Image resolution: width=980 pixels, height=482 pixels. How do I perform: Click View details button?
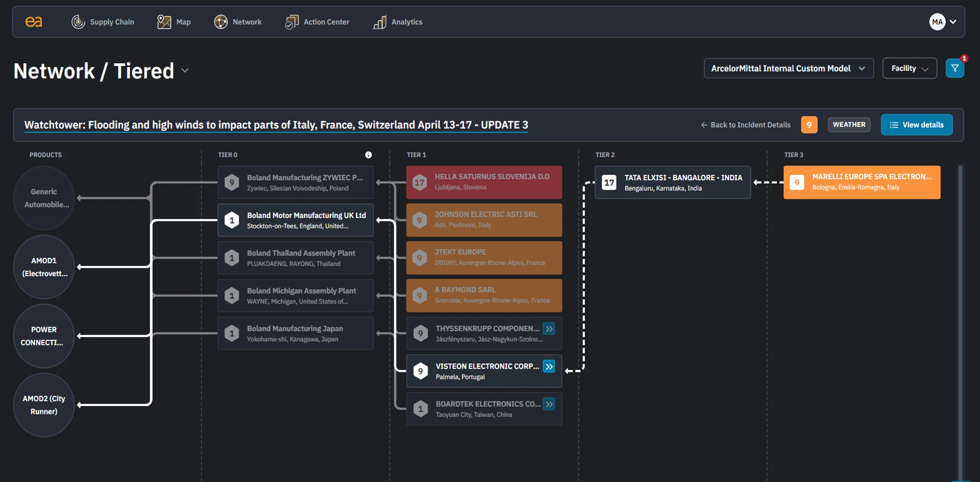(916, 125)
